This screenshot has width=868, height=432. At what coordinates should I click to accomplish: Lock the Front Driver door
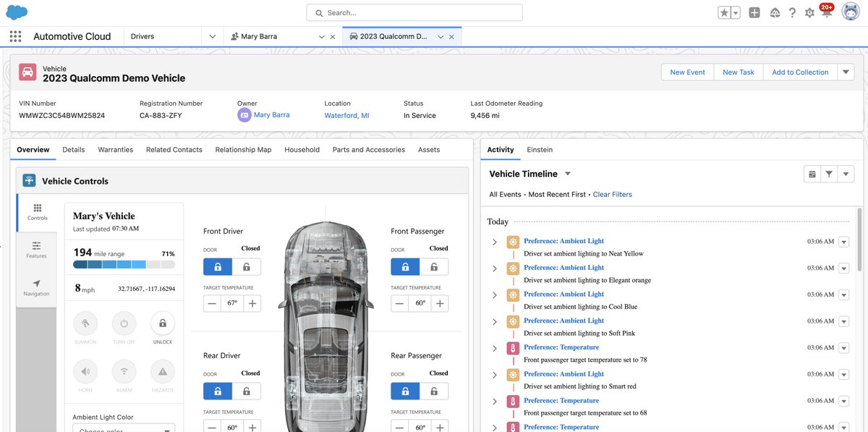(218, 267)
